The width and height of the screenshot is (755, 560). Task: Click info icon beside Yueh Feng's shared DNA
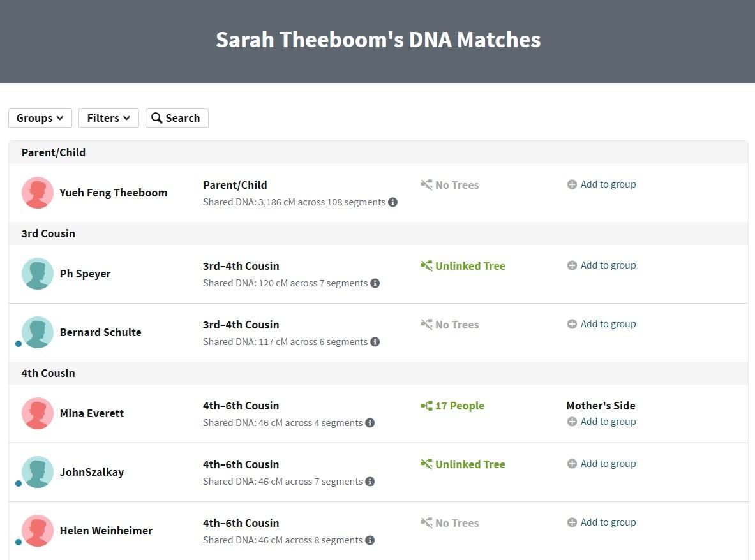tap(393, 202)
